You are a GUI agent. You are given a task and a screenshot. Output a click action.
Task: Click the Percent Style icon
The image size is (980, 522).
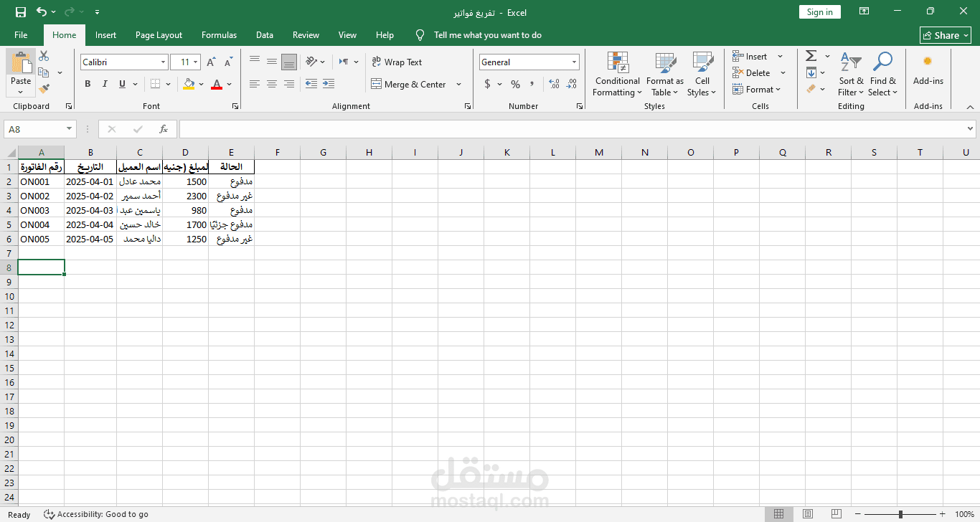pos(515,84)
